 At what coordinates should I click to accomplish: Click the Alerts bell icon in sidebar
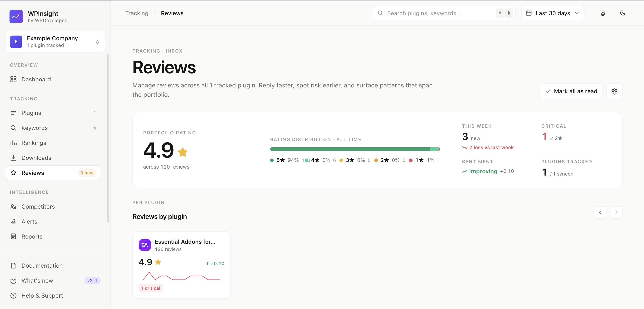click(x=13, y=222)
